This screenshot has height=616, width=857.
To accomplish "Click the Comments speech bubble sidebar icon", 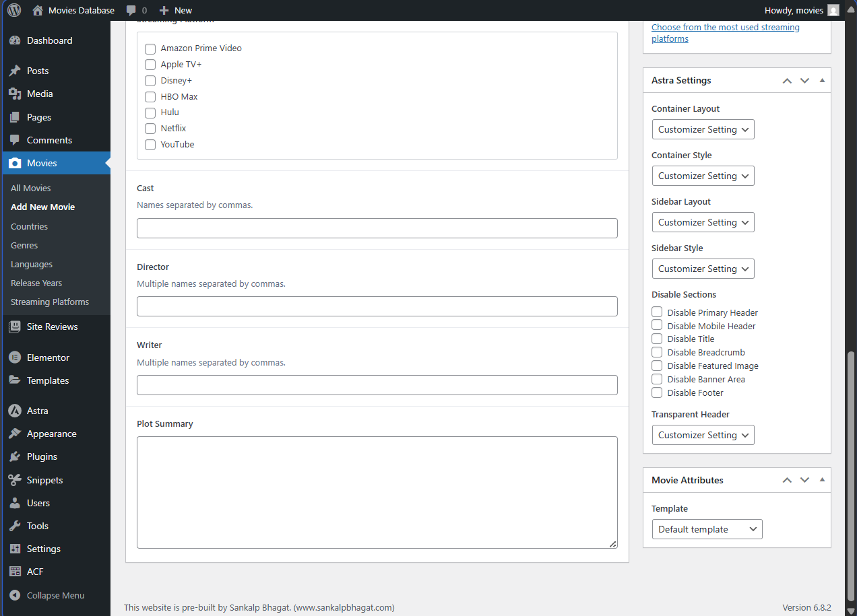I will tap(15, 140).
